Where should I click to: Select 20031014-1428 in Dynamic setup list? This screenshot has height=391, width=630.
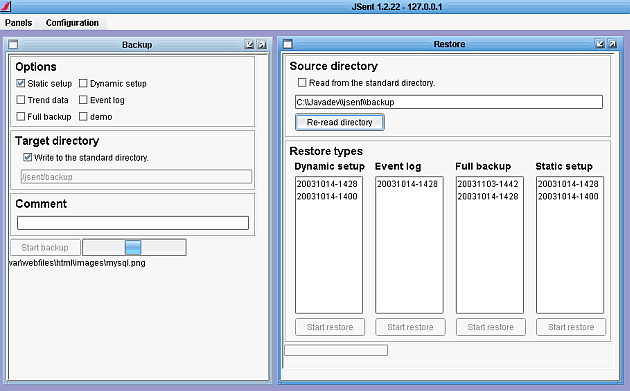click(x=327, y=184)
